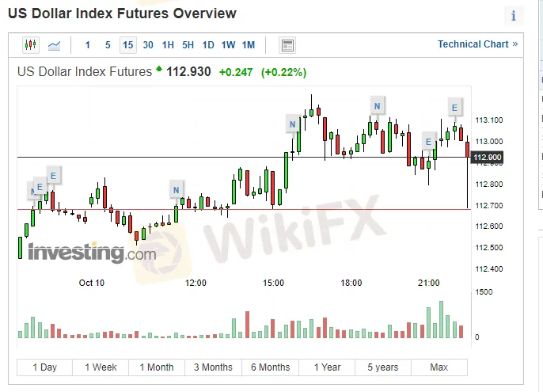Select the 1 Day range tab

tap(44, 367)
